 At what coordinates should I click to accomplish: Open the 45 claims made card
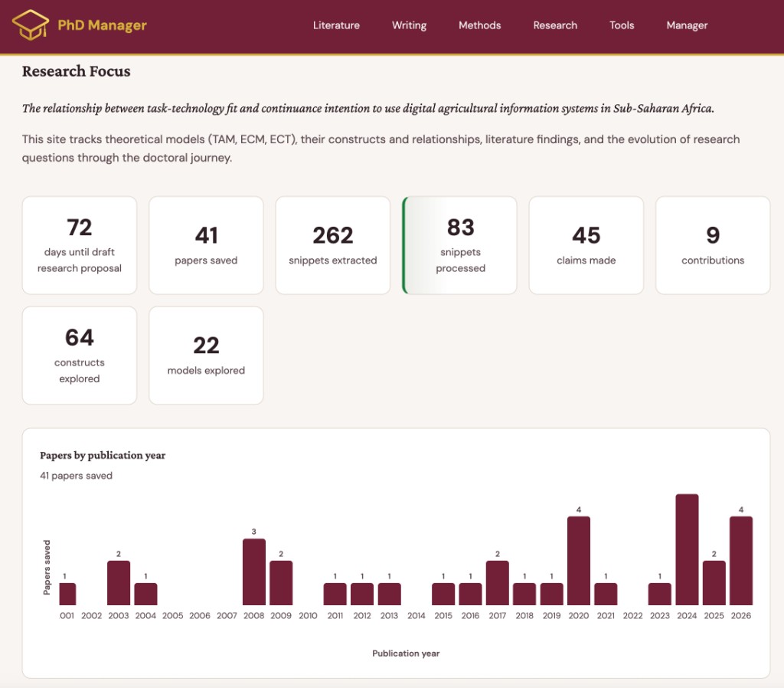(586, 245)
